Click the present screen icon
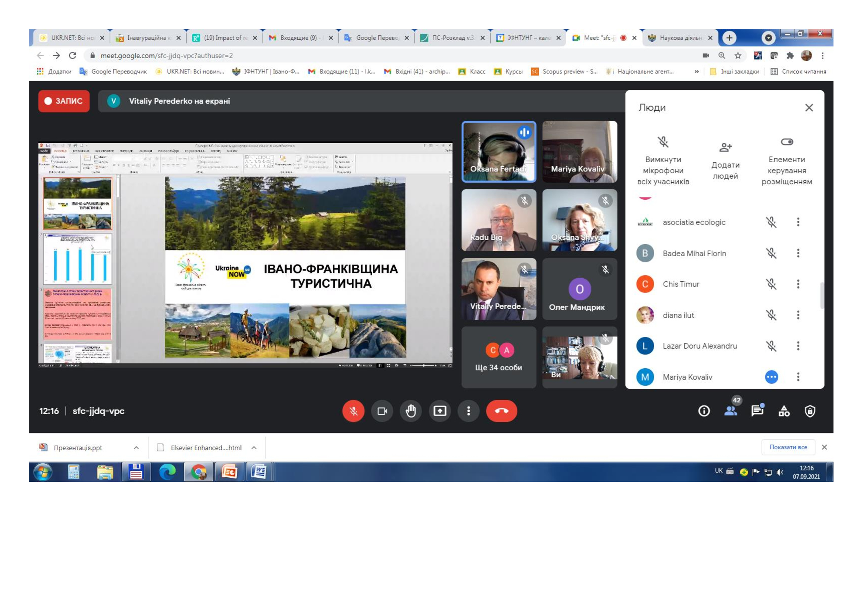Viewport: 868px width, 614px height. [x=440, y=411]
